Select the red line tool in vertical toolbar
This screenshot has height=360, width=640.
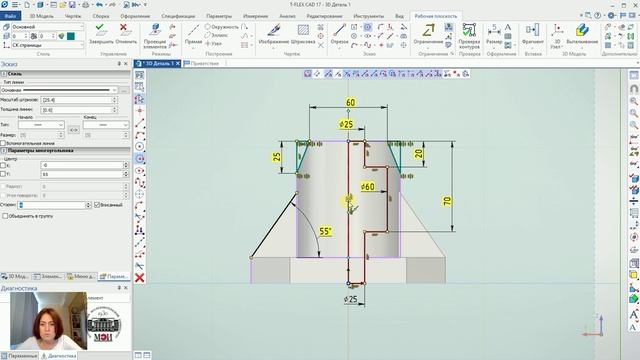coord(140,122)
